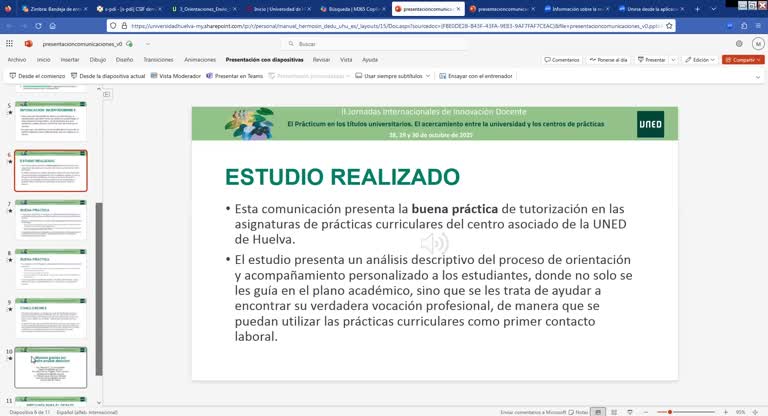Click Ensayar con el entrenador
The height and width of the screenshot is (416, 768).
point(476,76)
